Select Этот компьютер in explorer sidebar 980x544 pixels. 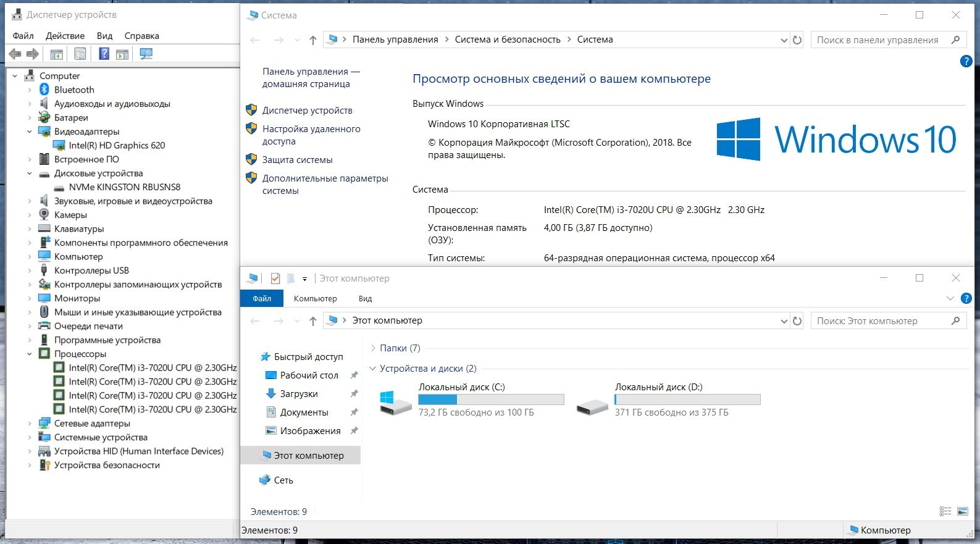click(300, 455)
